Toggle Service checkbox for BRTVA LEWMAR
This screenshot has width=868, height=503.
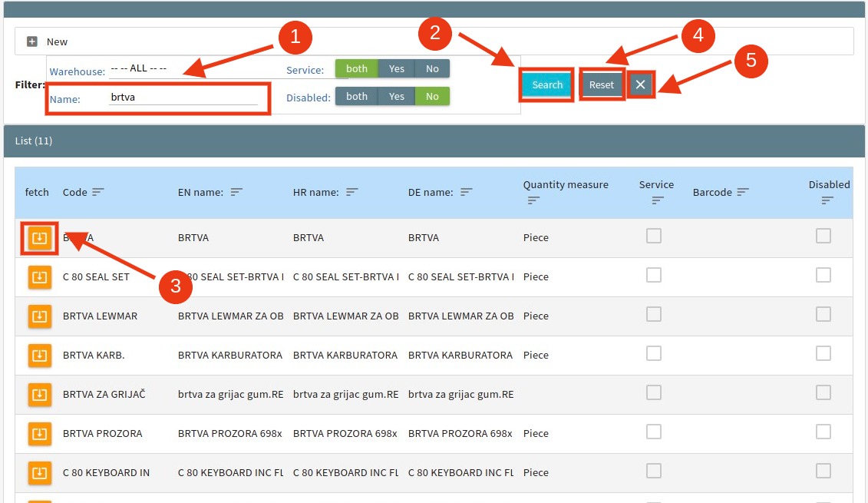tap(654, 315)
